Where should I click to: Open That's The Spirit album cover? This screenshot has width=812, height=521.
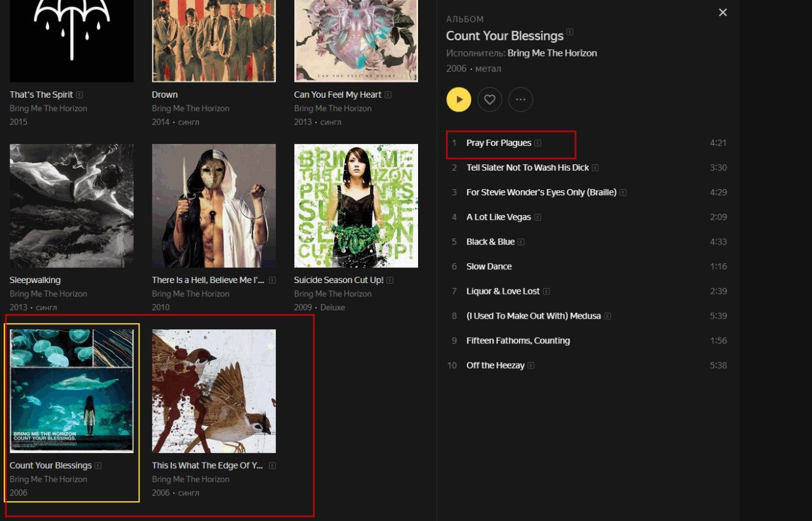tap(72, 41)
